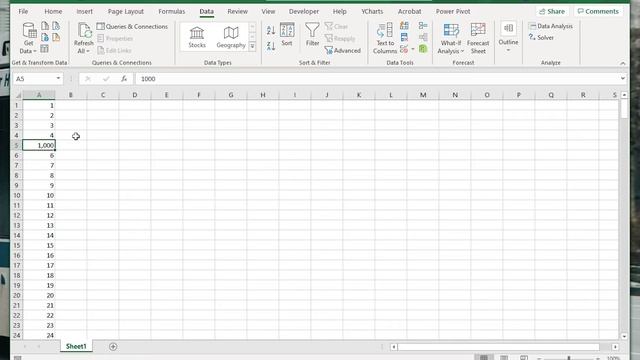Click the Flash Fill icon
Viewport: 640px width, 360px height.
point(404,26)
